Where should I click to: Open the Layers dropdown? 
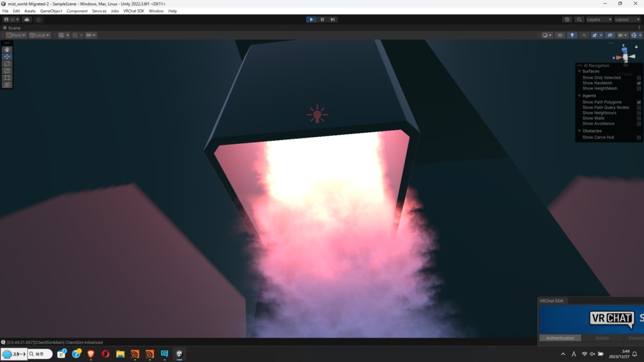[x=599, y=19]
